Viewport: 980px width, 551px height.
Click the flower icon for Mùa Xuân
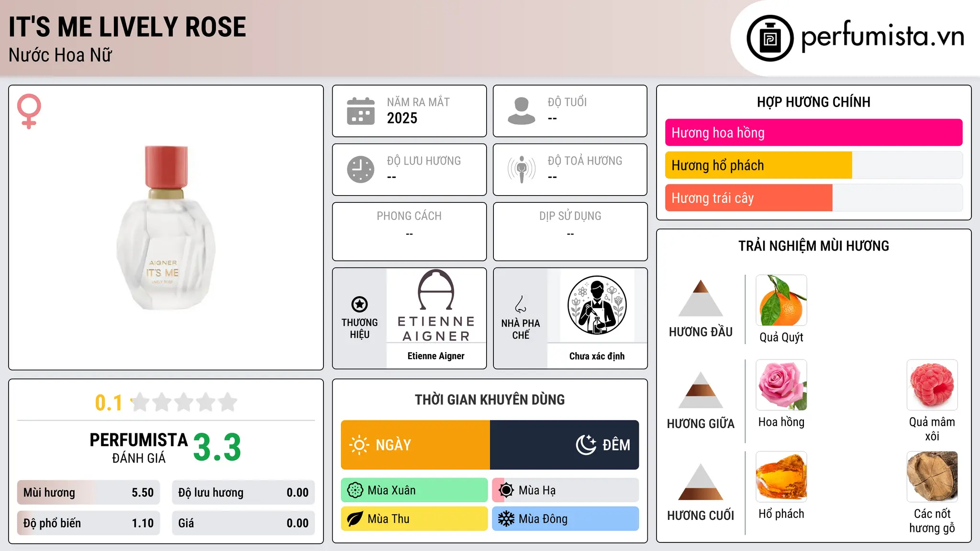355,490
